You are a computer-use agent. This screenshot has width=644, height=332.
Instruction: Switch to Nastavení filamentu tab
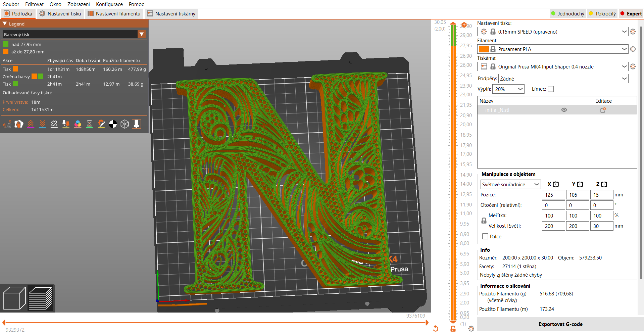pyautogui.click(x=114, y=14)
